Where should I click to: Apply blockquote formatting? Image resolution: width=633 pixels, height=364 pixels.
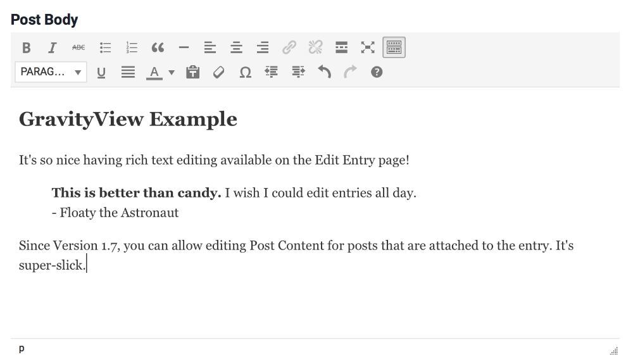(158, 47)
